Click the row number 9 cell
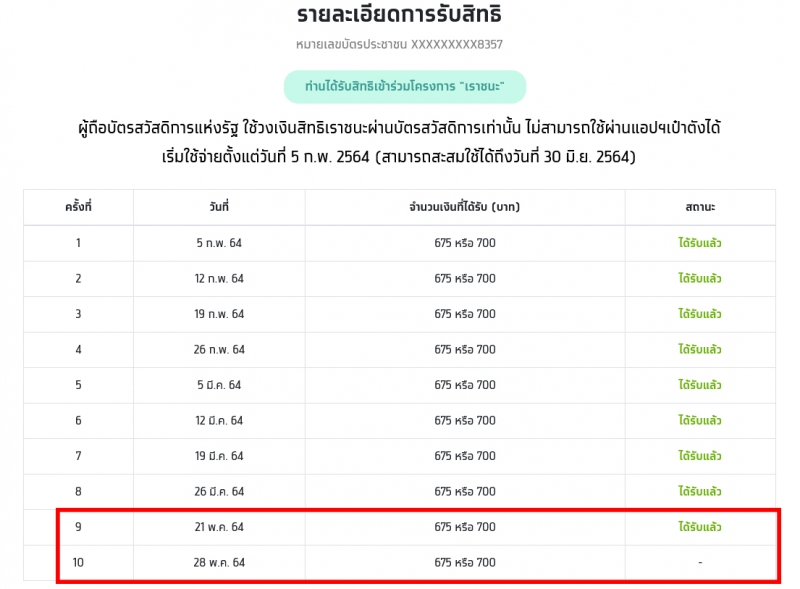Screen dimensions: 800x589 tap(78, 527)
